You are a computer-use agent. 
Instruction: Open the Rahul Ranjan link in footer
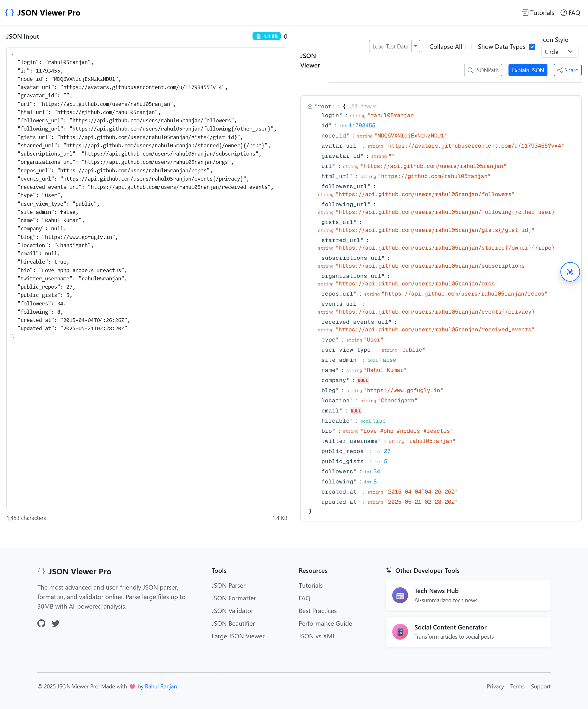[x=161, y=687]
